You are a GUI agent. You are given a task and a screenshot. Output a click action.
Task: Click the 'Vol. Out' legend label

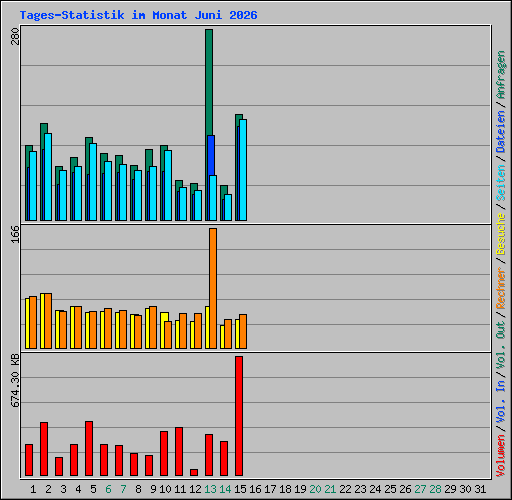click(501, 345)
